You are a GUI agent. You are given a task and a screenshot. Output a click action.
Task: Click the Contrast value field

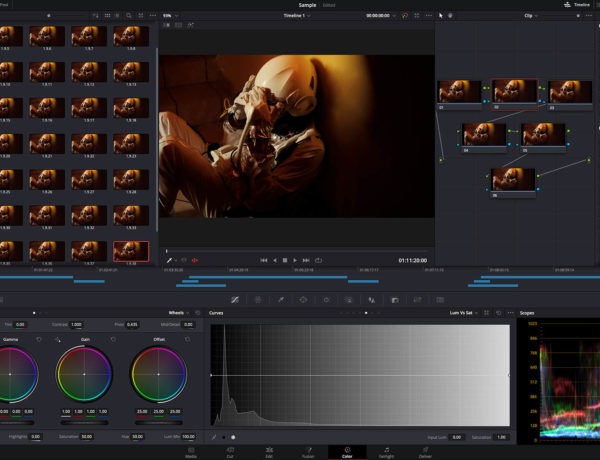tap(76, 325)
